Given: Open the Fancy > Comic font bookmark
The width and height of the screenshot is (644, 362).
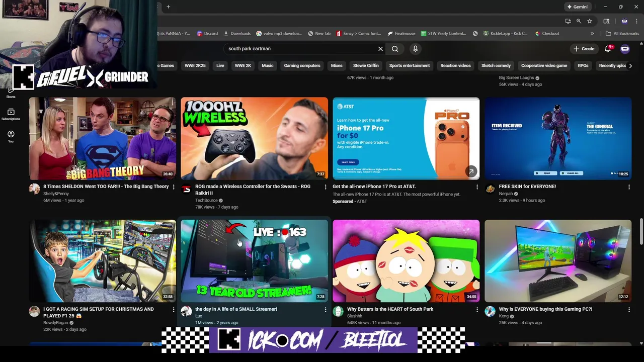Looking at the screenshot, I should click(359, 34).
